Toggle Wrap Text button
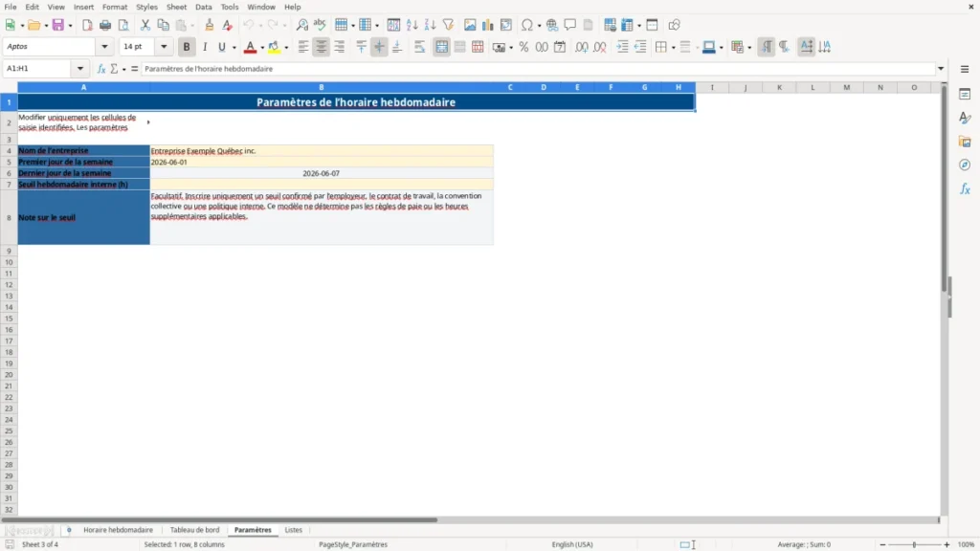The image size is (980, 551). pyautogui.click(x=419, y=47)
